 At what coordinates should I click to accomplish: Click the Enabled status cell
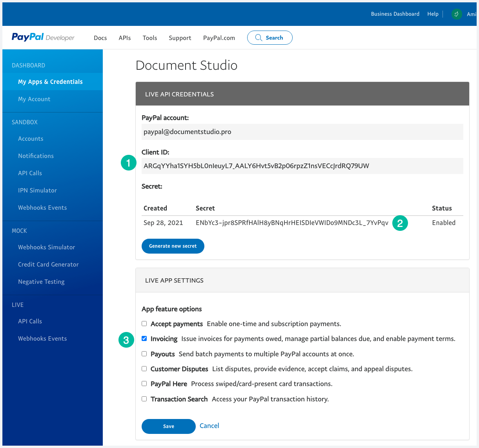[x=444, y=223]
